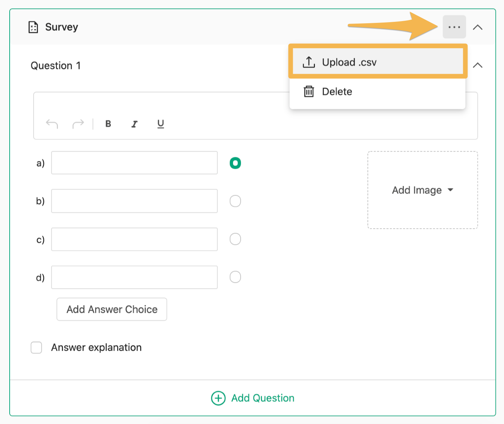Click answer d) text field
The image size is (504, 424).
(134, 277)
